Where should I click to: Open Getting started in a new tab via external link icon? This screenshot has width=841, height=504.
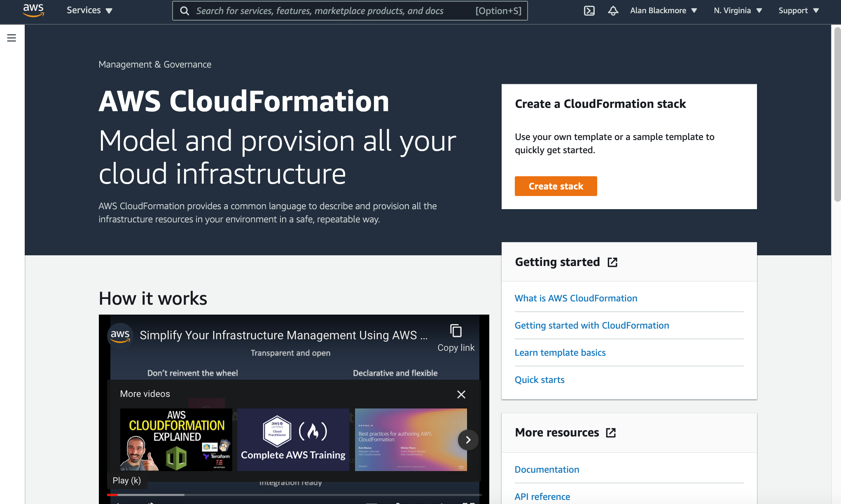tap(613, 262)
